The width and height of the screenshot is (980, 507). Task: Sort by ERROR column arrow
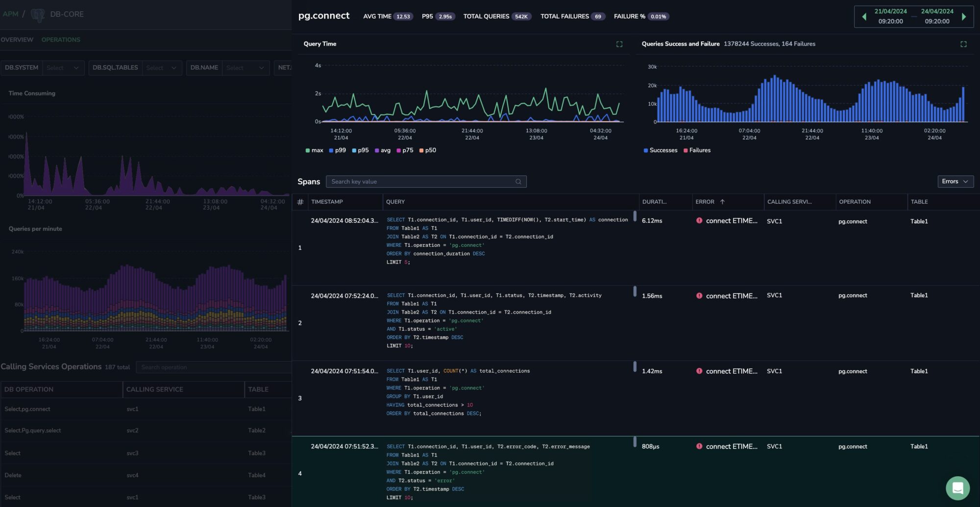pyautogui.click(x=722, y=202)
